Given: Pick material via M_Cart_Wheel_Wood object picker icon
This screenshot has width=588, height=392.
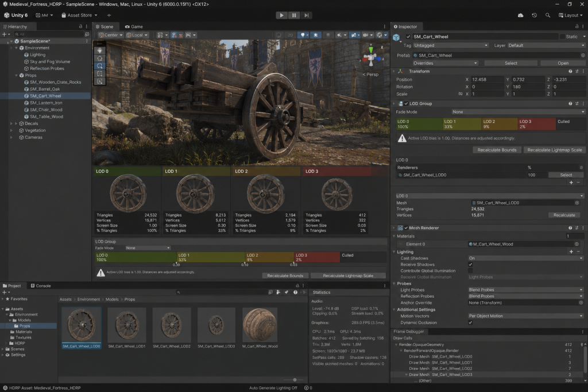Looking at the screenshot, I should coord(577,244).
